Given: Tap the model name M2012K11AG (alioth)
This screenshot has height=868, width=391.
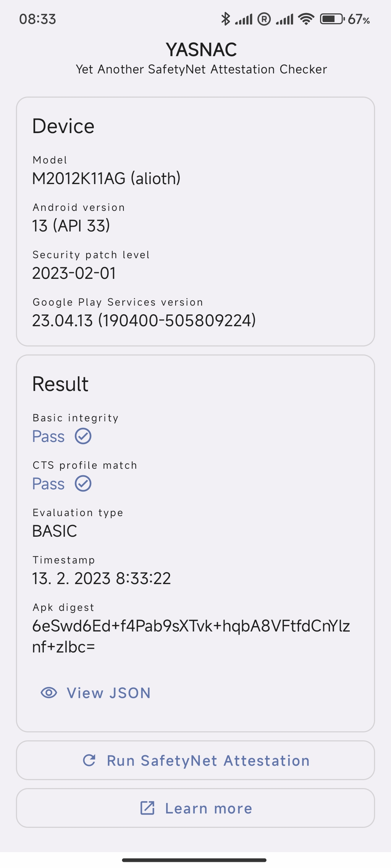Looking at the screenshot, I should (x=106, y=178).
